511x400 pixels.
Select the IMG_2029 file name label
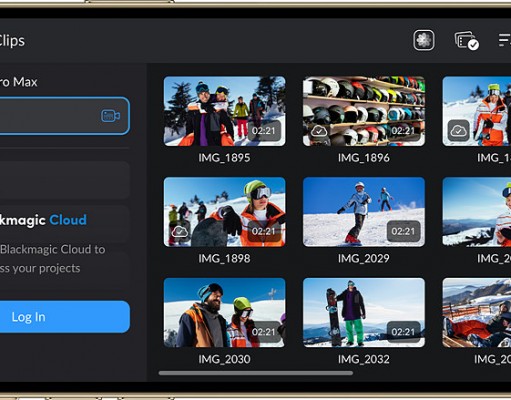[364, 258]
